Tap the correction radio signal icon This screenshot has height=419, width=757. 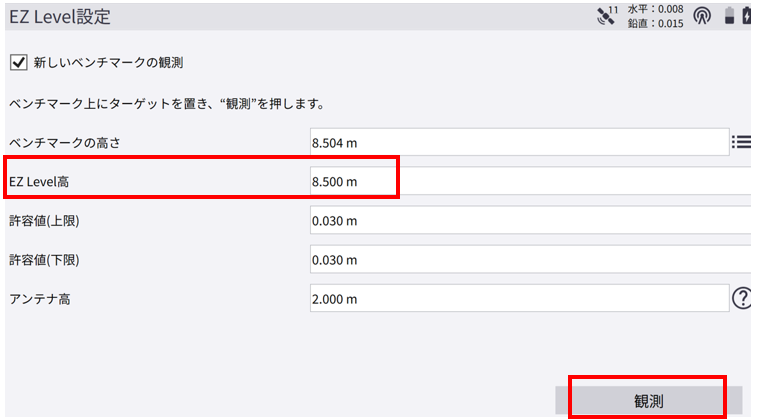pos(702,17)
